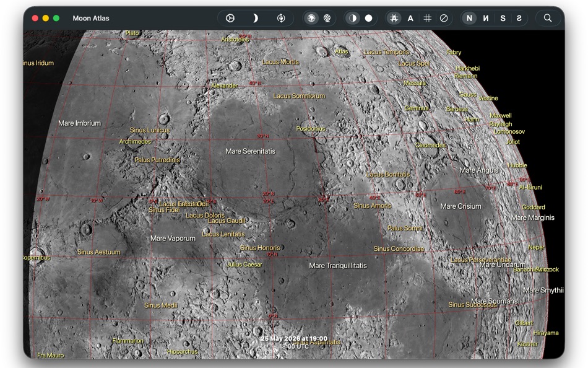Image resolution: width=588 pixels, height=368 pixels.
Task: Select the Posidonius crater label
Action: (313, 128)
